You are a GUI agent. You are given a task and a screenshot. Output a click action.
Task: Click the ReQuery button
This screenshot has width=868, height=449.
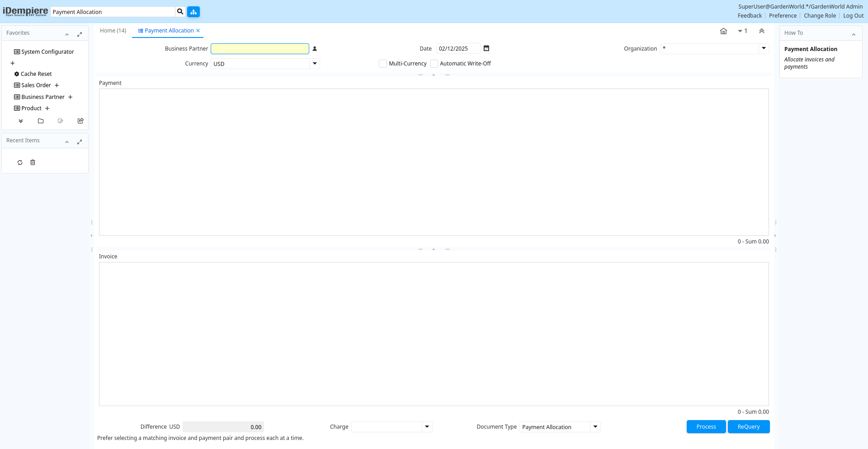(x=748, y=427)
